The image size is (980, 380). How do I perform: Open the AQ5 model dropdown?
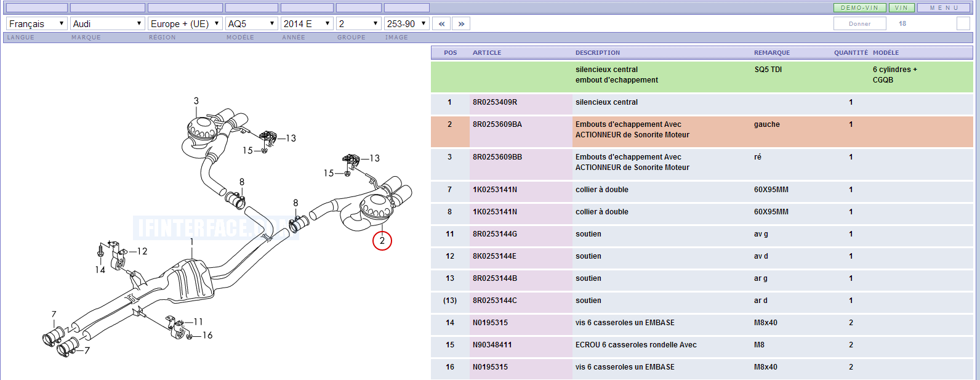pyautogui.click(x=251, y=23)
